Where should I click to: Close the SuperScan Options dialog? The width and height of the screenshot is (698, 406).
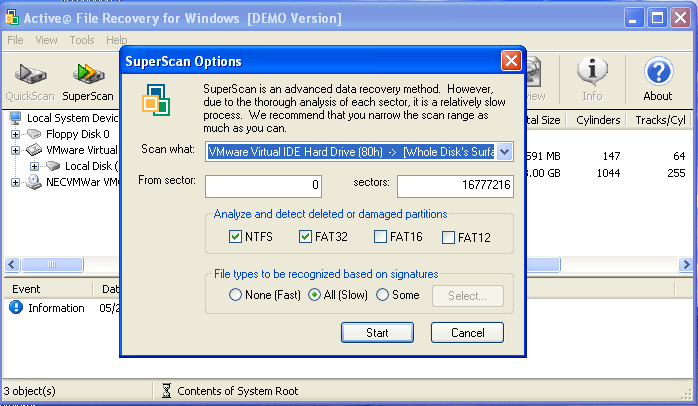pyautogui.click(x=511, y=61)
